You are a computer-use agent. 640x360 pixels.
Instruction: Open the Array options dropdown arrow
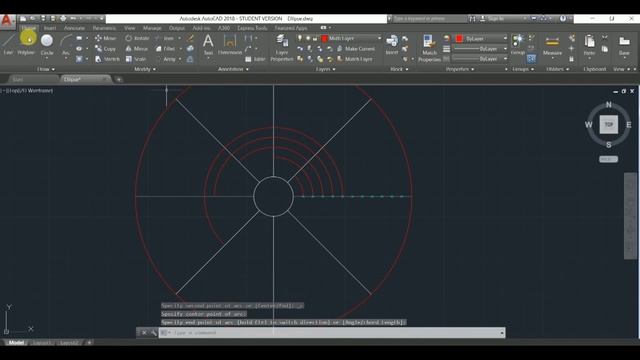(x=180, y=59)
